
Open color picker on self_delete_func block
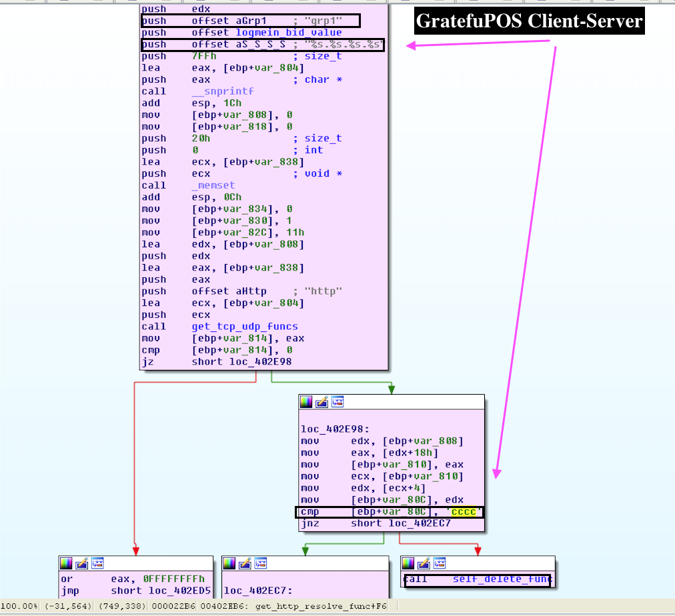pyautogui.click(x=408, y=563)
